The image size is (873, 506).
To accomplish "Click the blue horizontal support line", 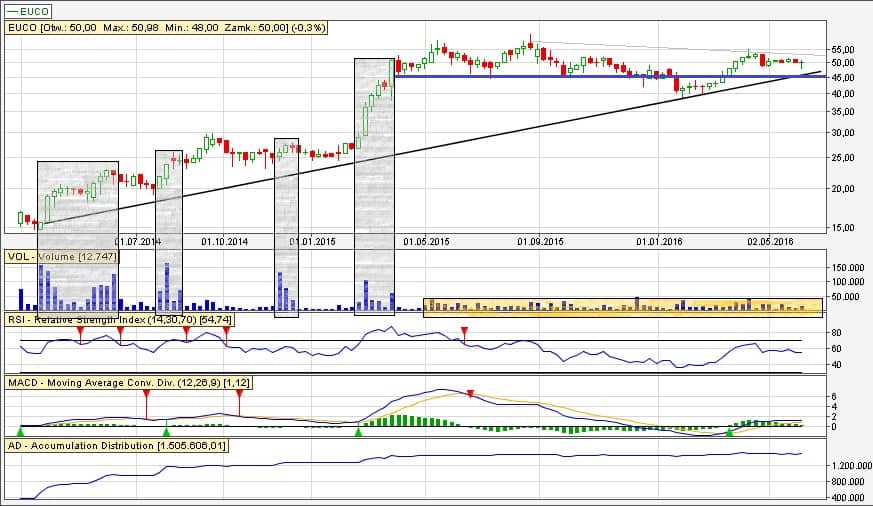I will pos(600,76).
